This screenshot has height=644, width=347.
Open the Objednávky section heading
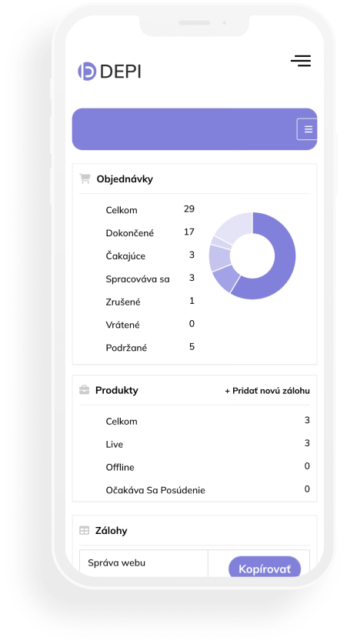(x=125, y=179)
